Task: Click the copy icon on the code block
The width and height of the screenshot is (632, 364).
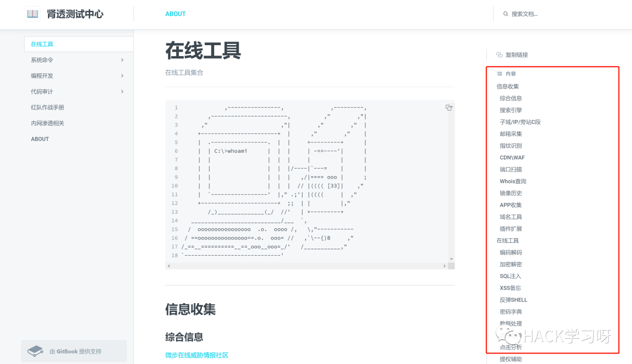Action: pos(448,108)
